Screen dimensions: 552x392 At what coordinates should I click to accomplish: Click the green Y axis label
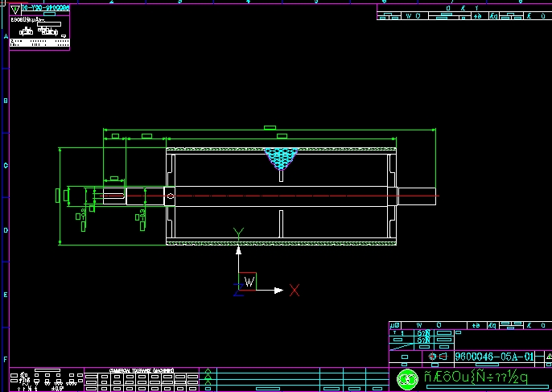(x=238, y=233)
